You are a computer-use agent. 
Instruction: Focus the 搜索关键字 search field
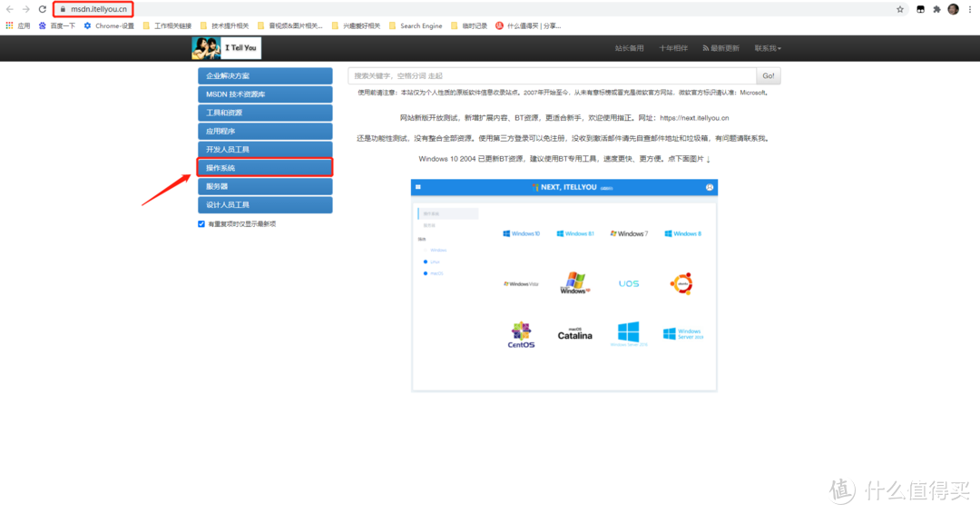click(552, 75)
